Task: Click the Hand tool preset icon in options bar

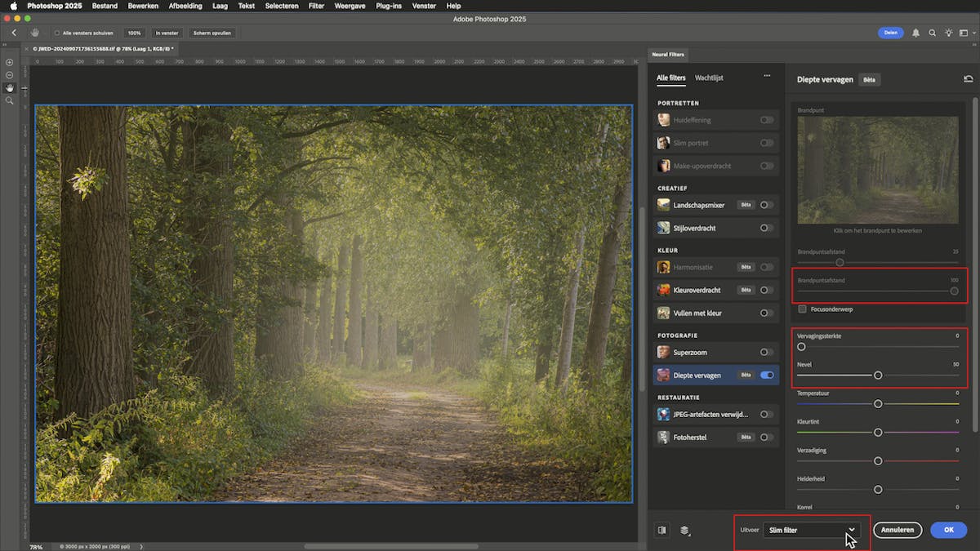Action: [x=35, y=33]
